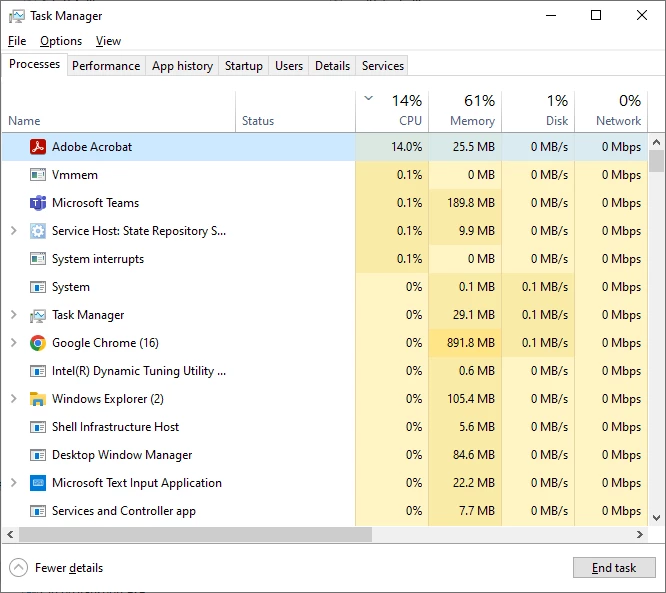Click the Task Manager row icon
The height and width of the screenshot is (593, 666).
pyautogui.click(x=38, y=315)
